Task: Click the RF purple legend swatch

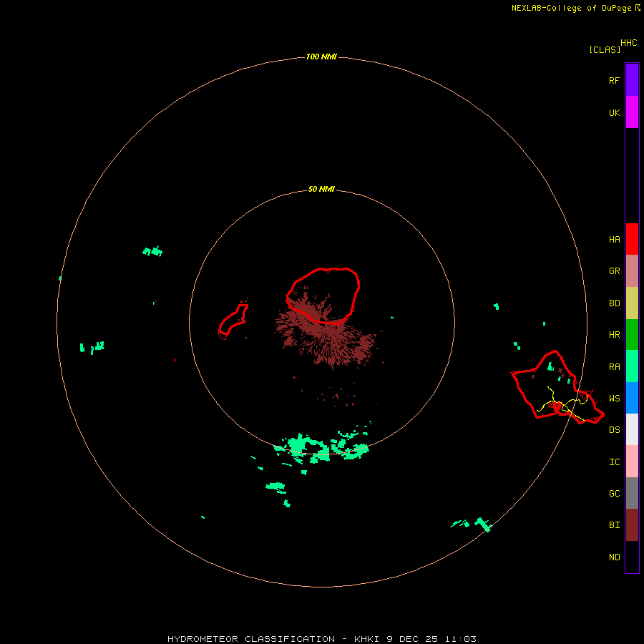Action: tap(632, 80)
